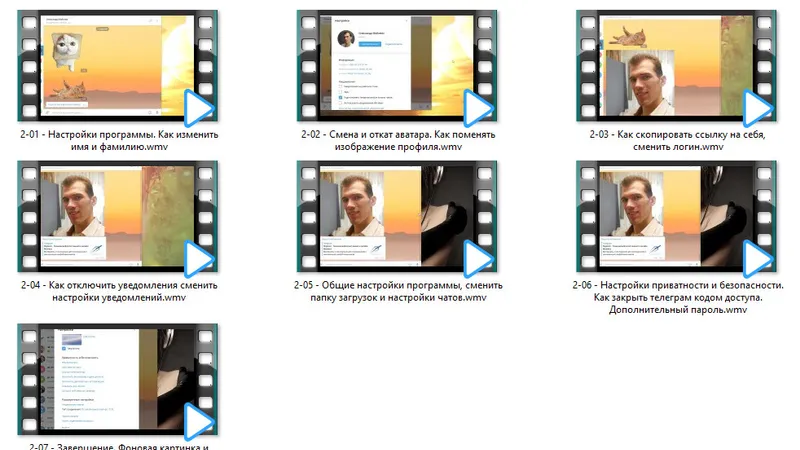
Task: Click play icon on video 2-02
Action: click(478, 108)
